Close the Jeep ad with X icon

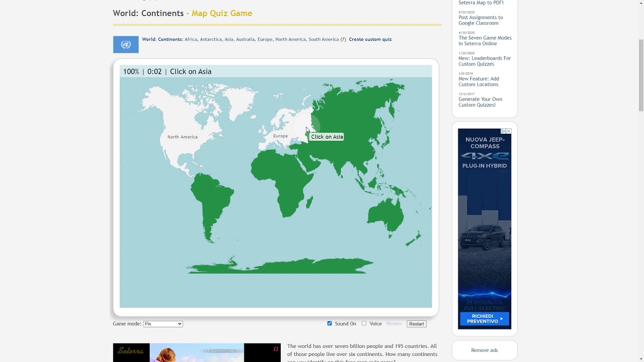click(x=509, y=131)
